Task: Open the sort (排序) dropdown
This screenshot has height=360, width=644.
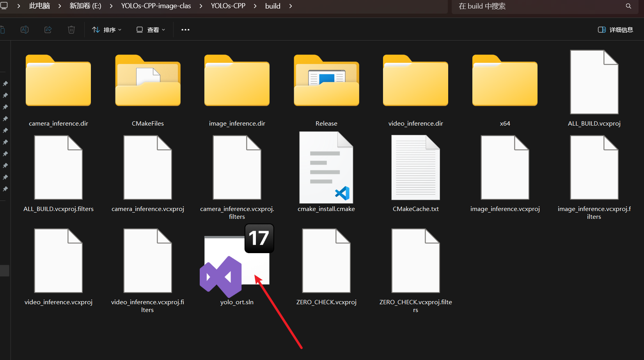Action: pos(107,30)
